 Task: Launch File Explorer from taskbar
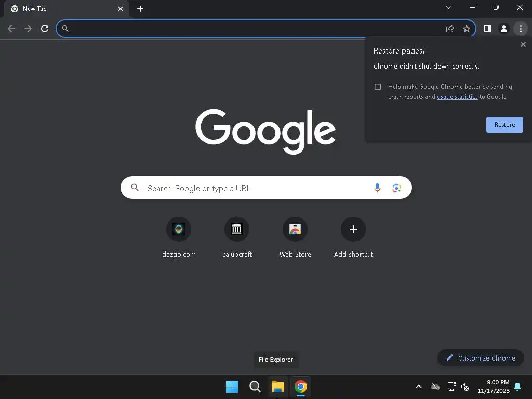277,387
